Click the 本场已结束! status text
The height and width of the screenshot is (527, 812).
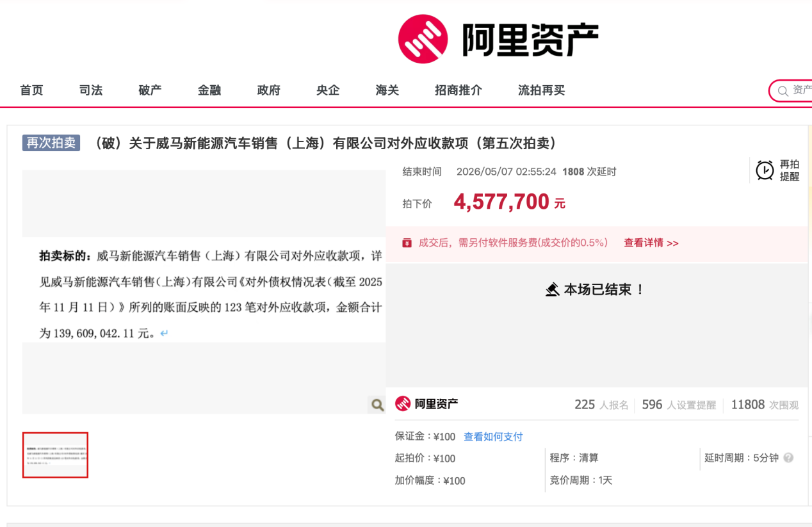(604, 289)
